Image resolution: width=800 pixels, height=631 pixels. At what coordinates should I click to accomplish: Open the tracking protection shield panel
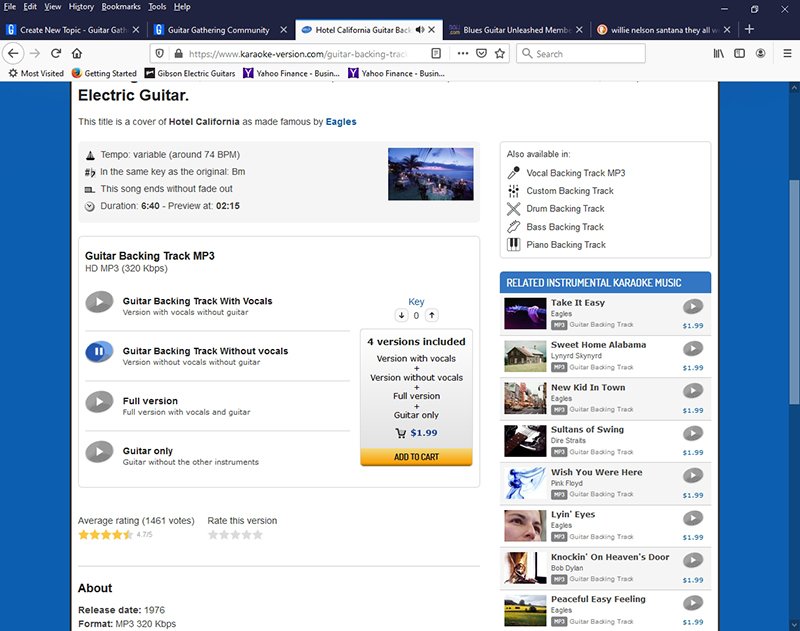tap(160, 53)
